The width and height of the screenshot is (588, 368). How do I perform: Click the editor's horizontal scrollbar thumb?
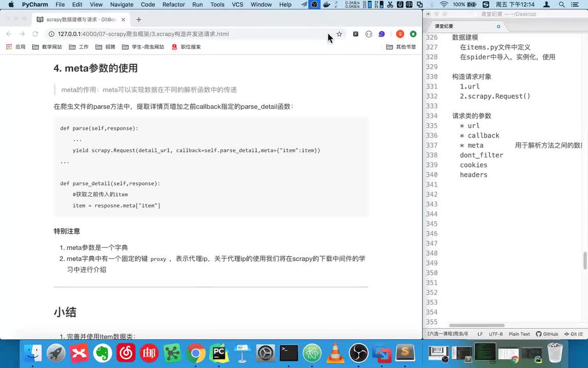477,326
